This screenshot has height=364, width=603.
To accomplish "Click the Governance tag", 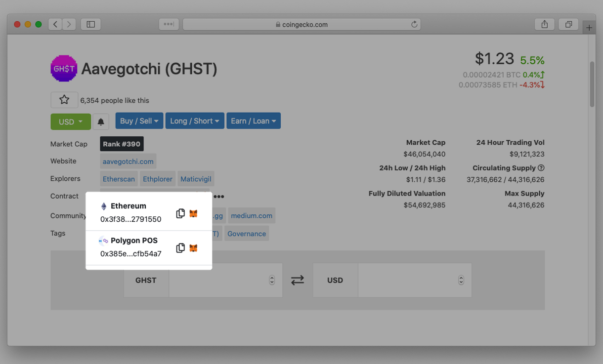I will click(x=247, y=234).
